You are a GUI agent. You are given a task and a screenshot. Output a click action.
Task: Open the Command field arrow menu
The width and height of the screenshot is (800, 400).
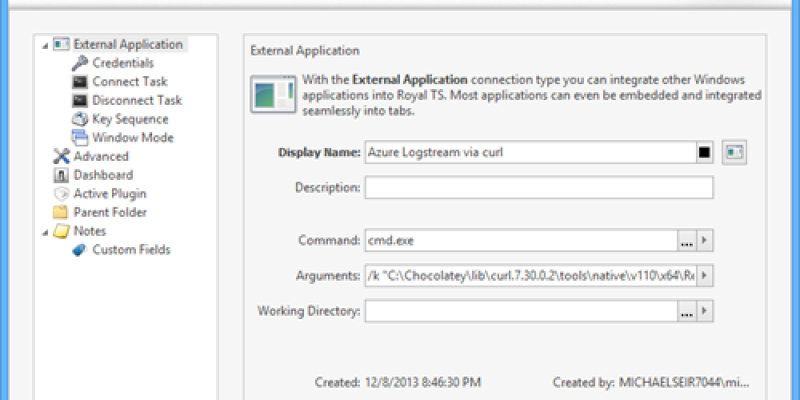point(705,241)
